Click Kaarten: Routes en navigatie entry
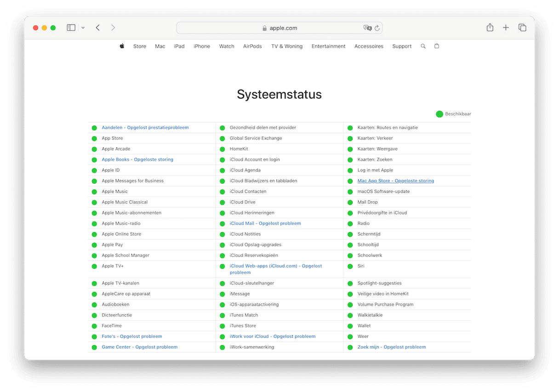The width and height of the screenshot is (559, 392). coord(388,128)
